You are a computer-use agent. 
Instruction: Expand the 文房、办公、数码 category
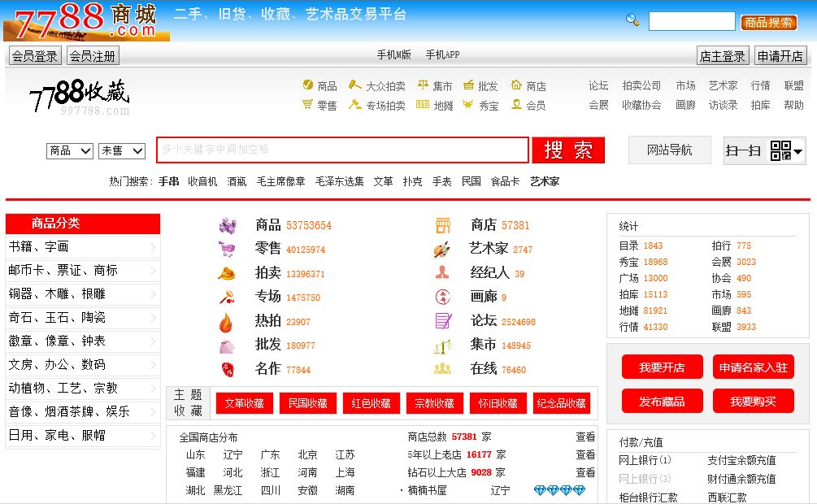tap(83, 364)
